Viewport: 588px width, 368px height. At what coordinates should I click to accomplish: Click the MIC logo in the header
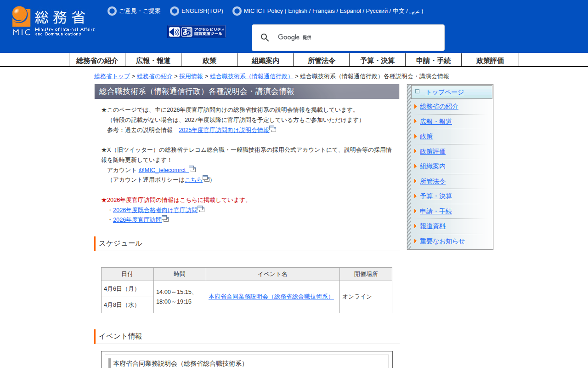click(53, 21)
